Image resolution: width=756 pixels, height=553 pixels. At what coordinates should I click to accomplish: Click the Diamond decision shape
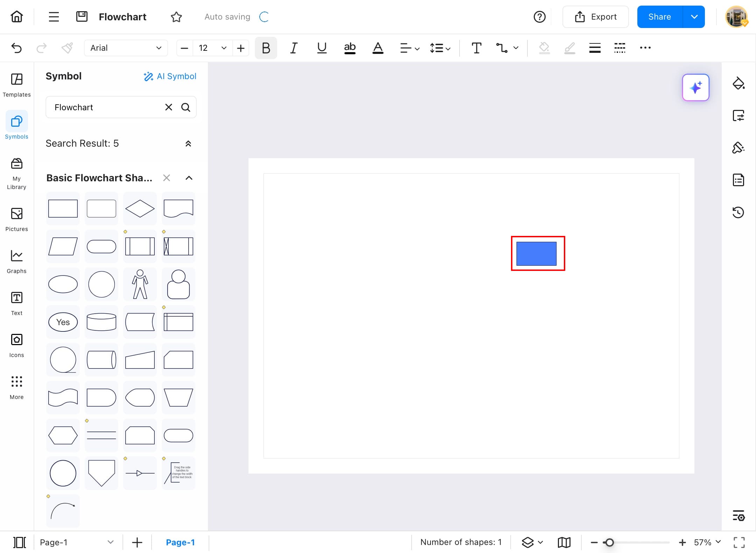click(140, 209)
